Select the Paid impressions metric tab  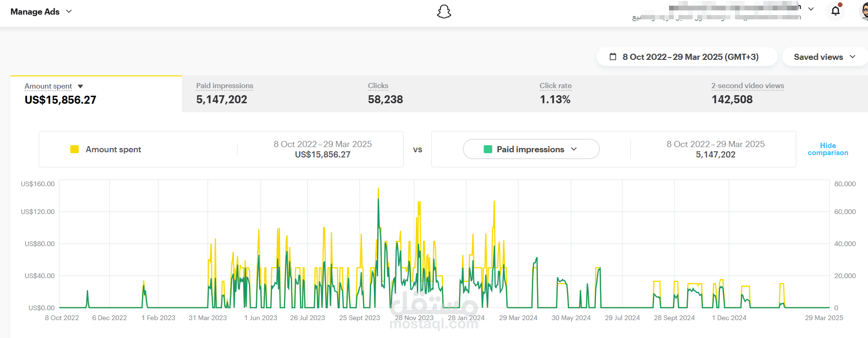tap(268, 94)
